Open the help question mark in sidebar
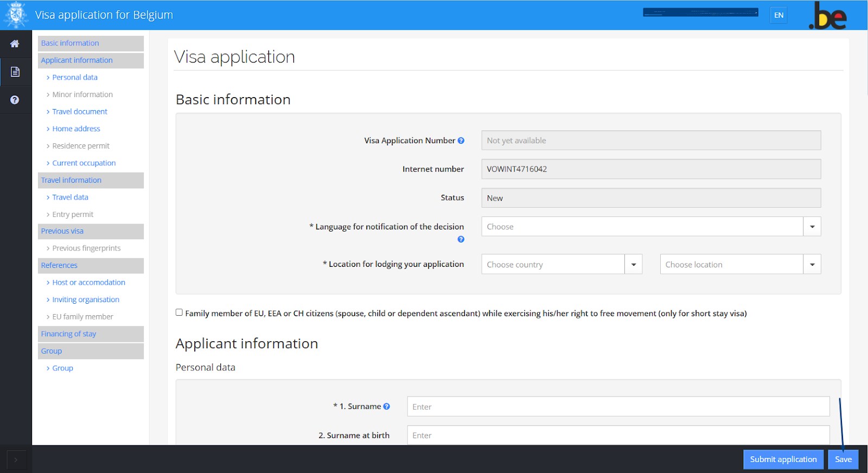Screen dimensions: 868x473 (15, 100)
